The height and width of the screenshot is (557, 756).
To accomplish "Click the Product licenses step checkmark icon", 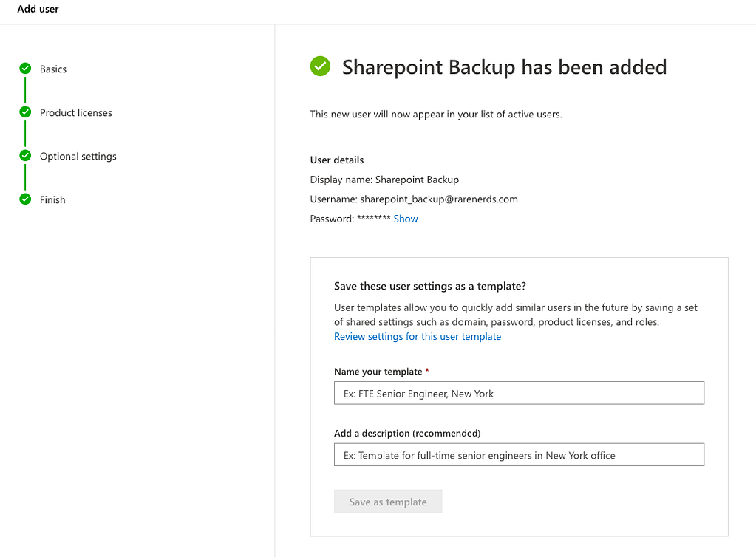I will pos(25,112).
